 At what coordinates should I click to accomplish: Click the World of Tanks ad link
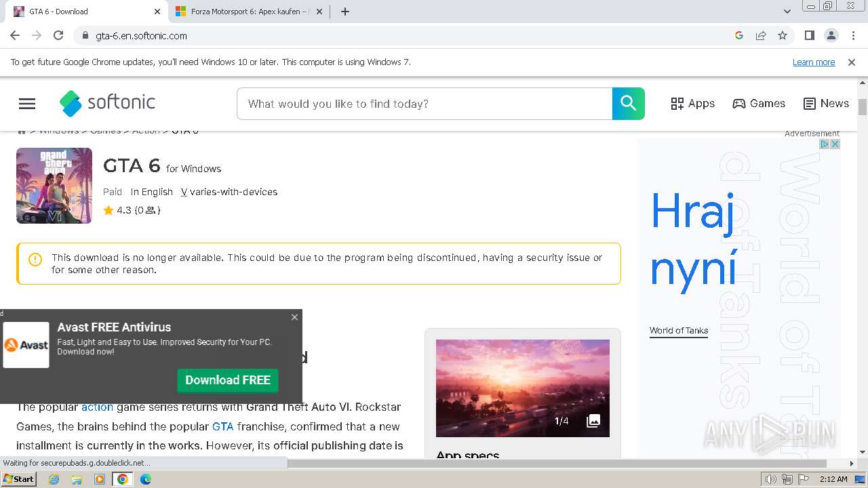[x=679, y=331]
